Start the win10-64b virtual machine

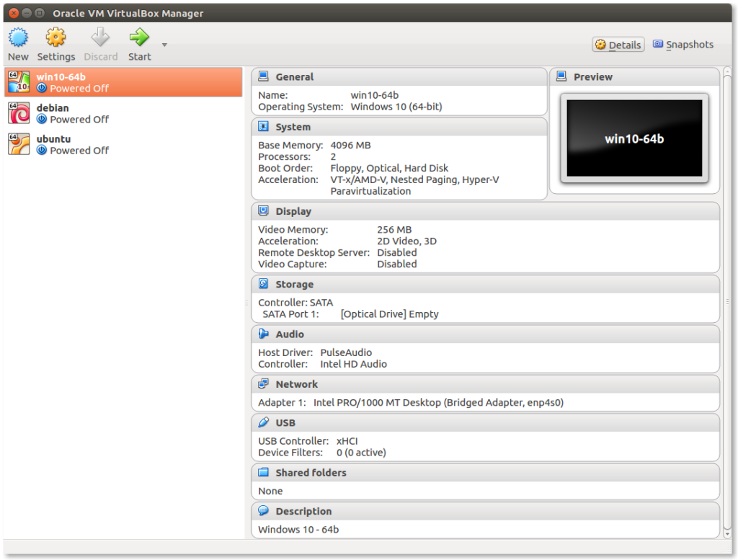pos(139,43)
